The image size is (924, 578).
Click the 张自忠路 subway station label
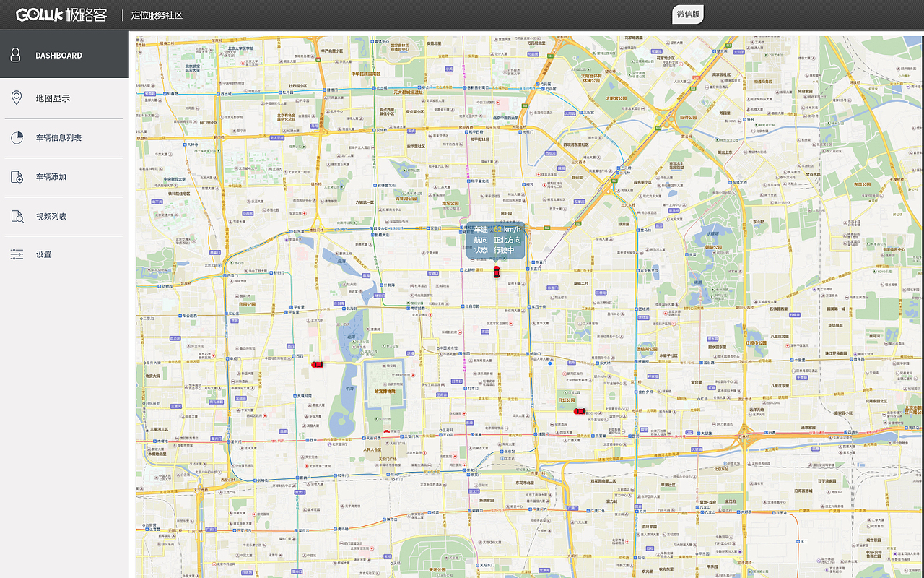(x=471, y=306)
